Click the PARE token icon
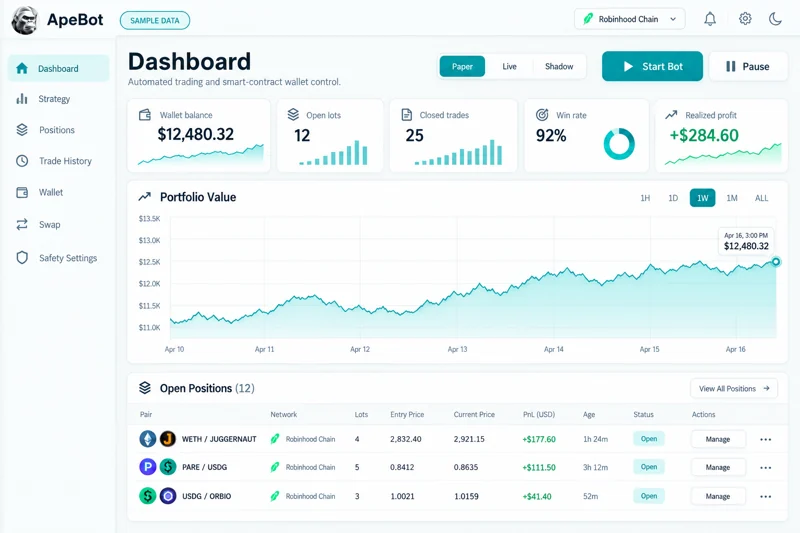The image size is (800, 533). point(148,467)
